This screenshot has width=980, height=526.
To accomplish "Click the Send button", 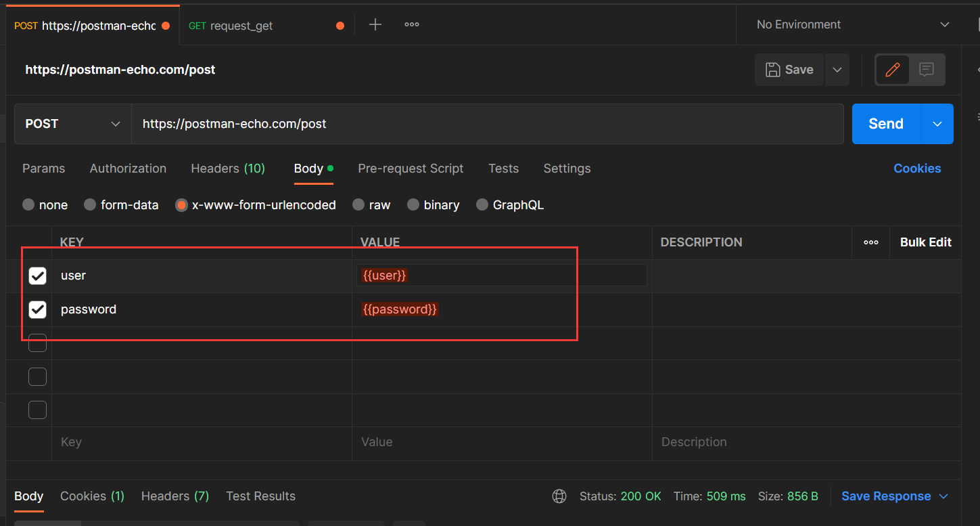I will [886, 124].
